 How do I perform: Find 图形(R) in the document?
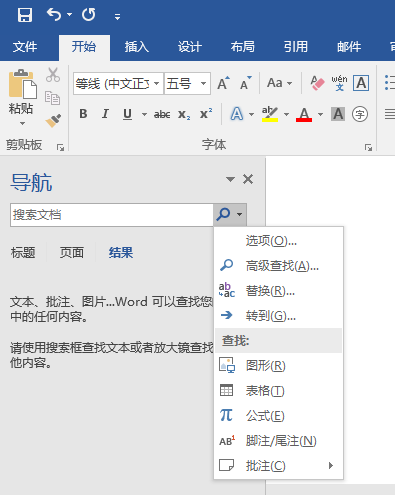[x=279, y=366]
